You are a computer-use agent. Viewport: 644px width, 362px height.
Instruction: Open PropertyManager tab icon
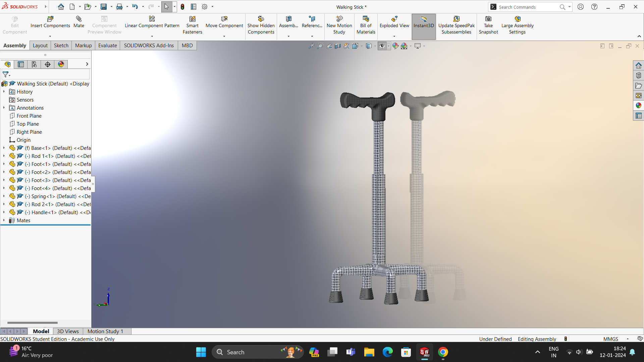[x=21, y=64]
